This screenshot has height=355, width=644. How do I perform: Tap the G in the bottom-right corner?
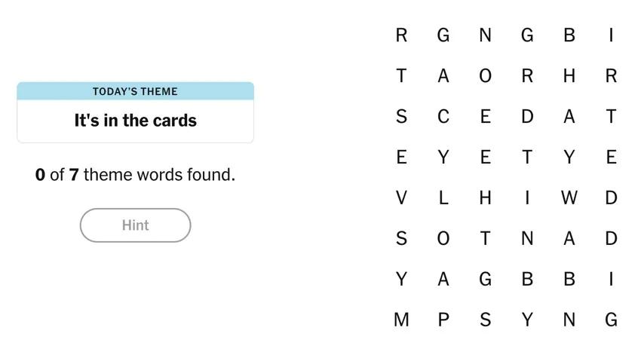point(611,320)
